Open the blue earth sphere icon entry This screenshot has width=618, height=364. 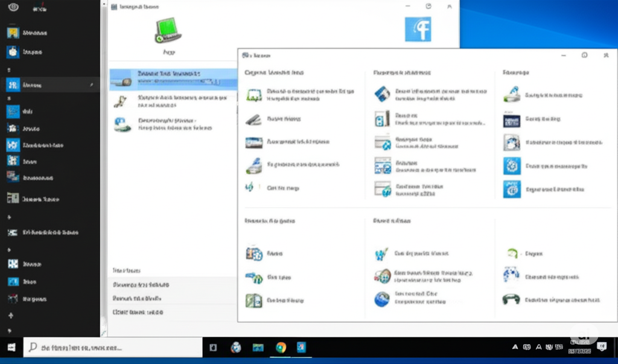pos(382,299)
